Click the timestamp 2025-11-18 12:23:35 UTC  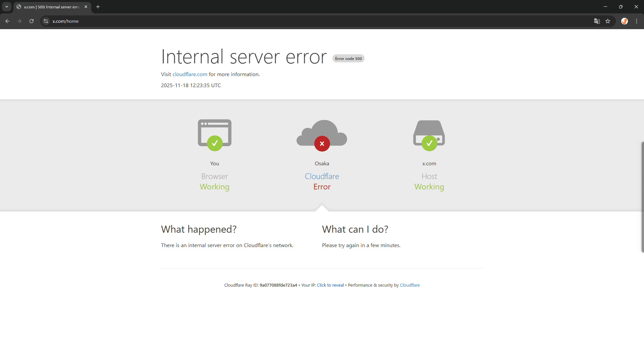pos(191,85)
